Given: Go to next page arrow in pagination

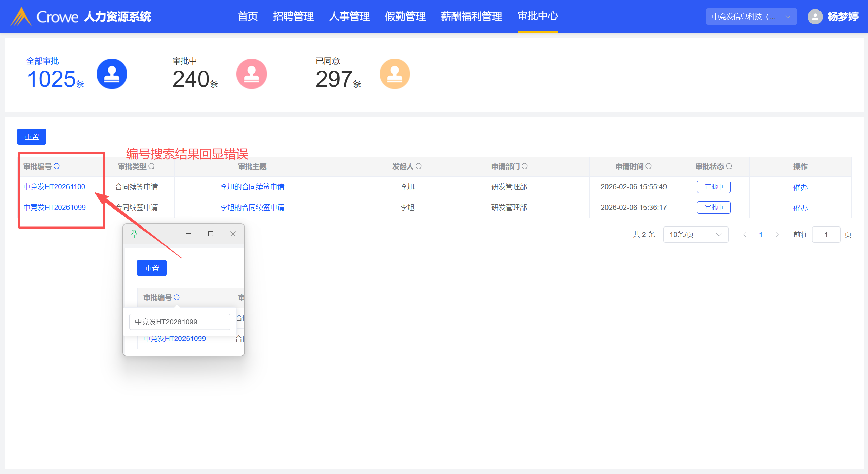Looking at the screenshot, I should [777, 235].
